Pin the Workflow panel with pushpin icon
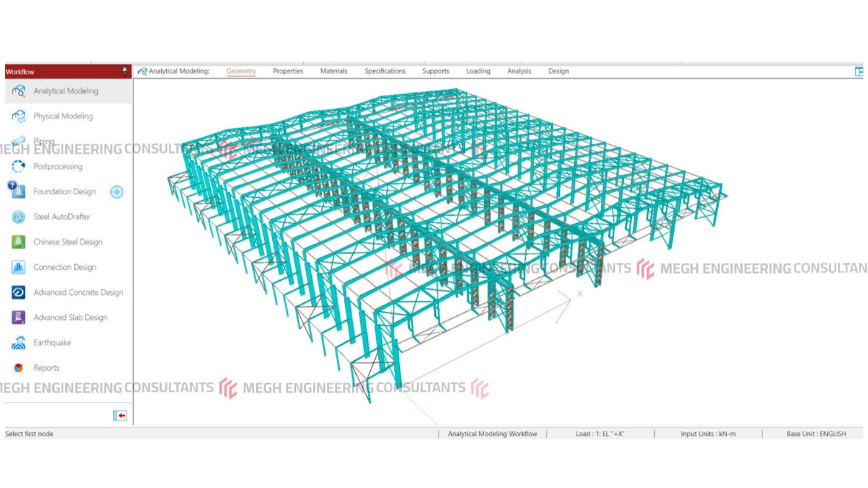 pos(125,71)
